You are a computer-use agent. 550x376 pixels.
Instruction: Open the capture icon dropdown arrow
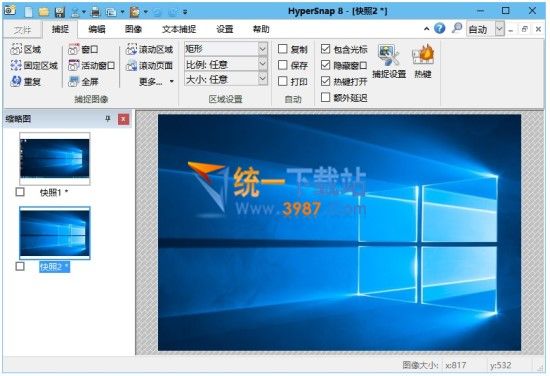(x=146, y=12)
